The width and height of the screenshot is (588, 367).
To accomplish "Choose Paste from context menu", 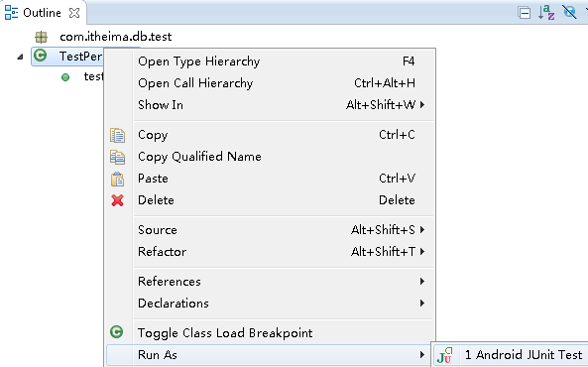I will point(270,179).
